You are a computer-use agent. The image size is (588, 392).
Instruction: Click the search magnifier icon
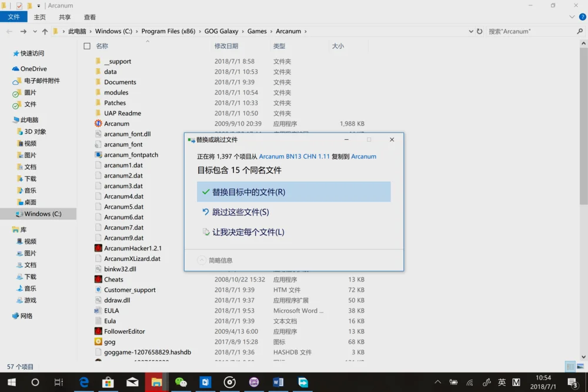(x=580, y=32)
